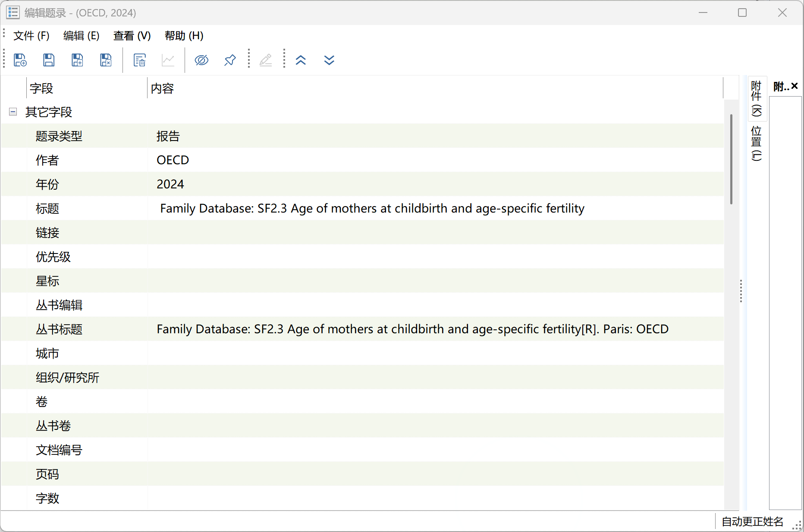Select the 组织/研究所 field label
The height and width of the screenshot is (532, 804).
68,378
